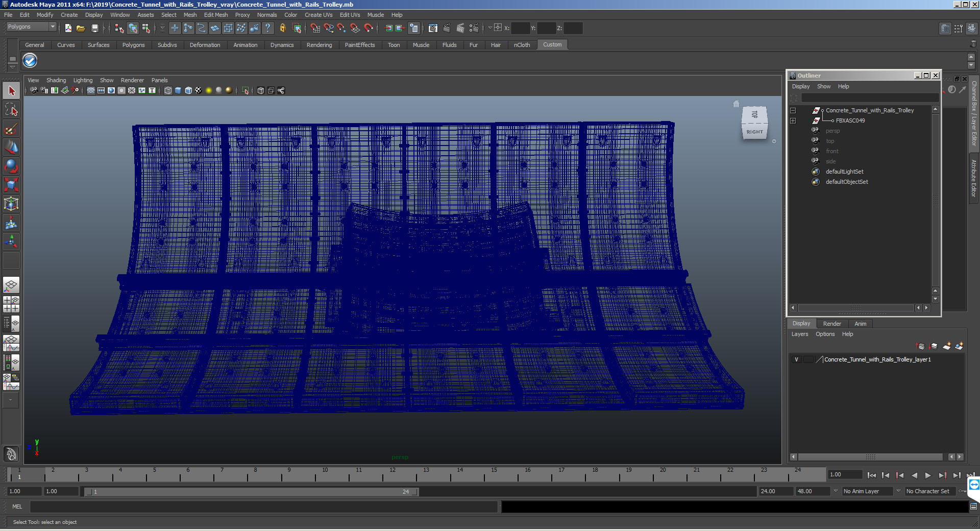The height and width of the screenshot is (531, 980).
Task: Select the Scale tool cube icon
Action: pos(11,185)
